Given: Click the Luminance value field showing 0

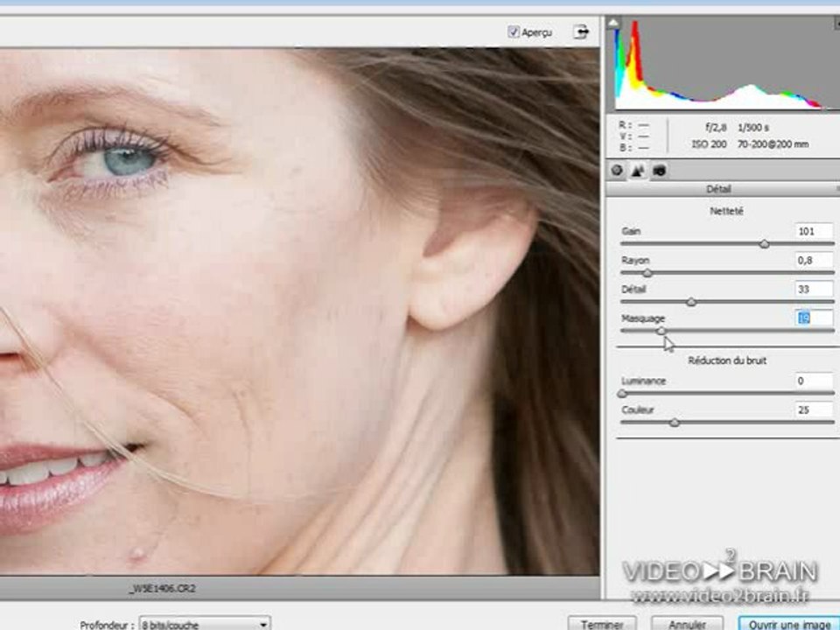Looking at the screenshot, I should pyautogui.click(x=813, y=381).
